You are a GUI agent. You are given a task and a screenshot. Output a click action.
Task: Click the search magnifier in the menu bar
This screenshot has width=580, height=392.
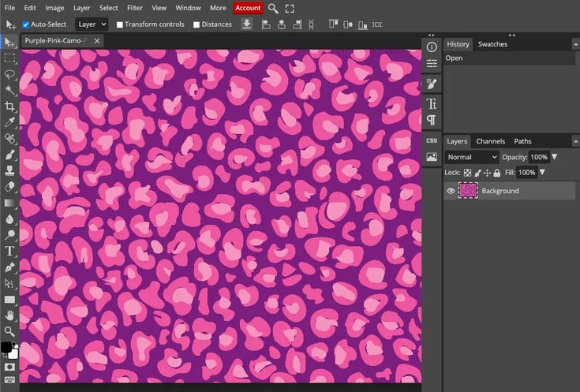[273, 9]
